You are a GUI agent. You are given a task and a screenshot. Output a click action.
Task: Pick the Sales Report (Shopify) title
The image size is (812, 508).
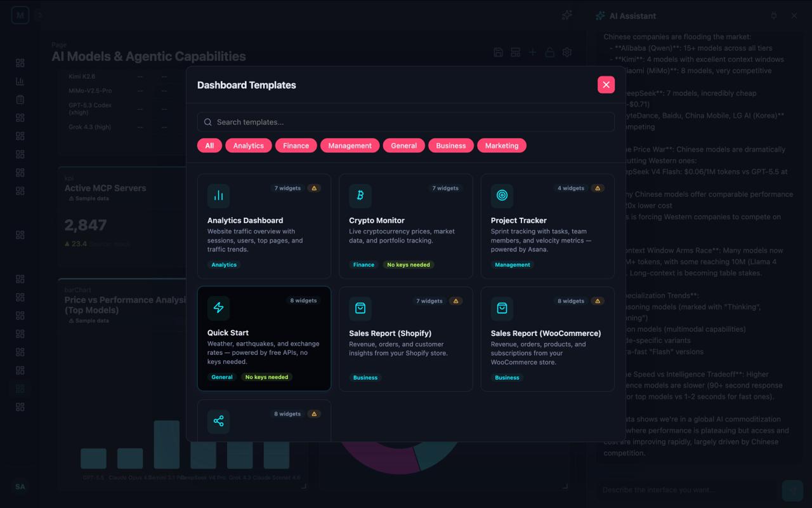390,333
